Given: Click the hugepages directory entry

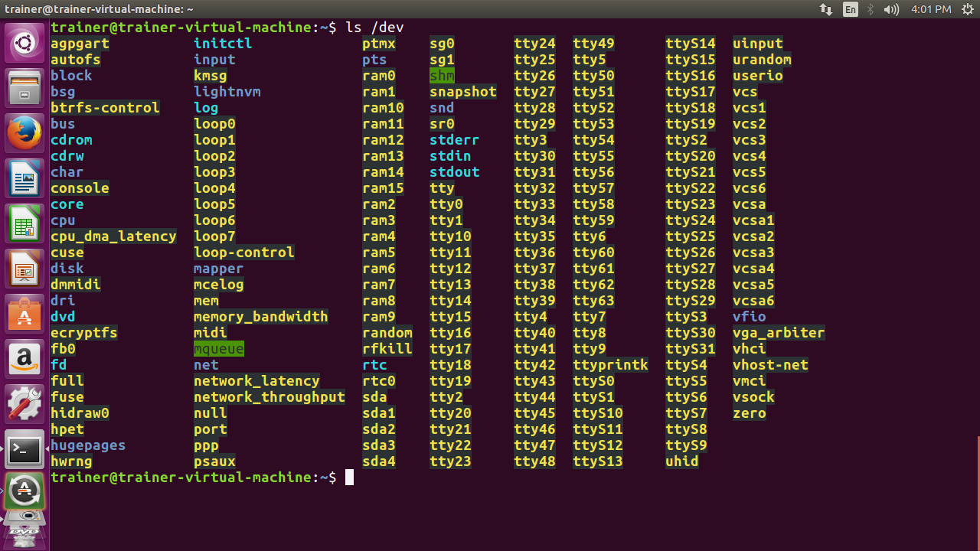Looking at the screenshot, I should [88, 445].
